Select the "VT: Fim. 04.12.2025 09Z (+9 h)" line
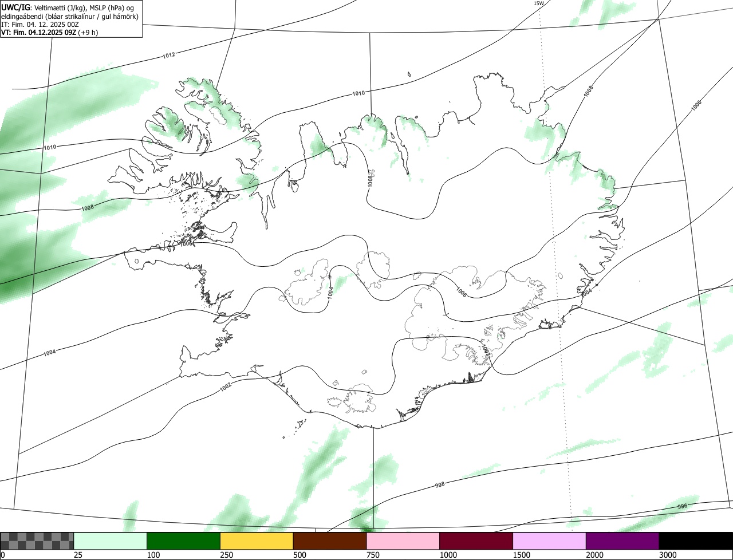 pyautogui.click(x=49, y=32)
